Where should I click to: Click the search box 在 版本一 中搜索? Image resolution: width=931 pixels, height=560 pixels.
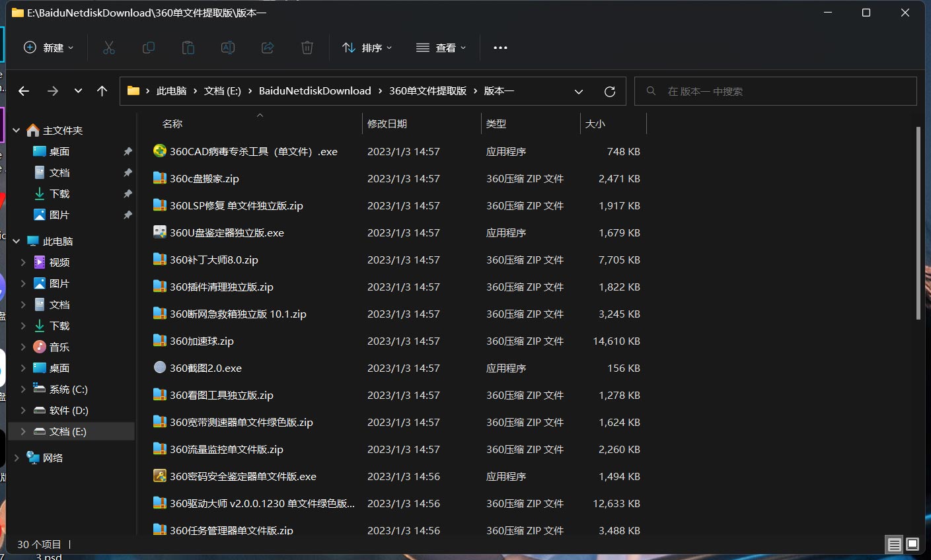point(776,91)
